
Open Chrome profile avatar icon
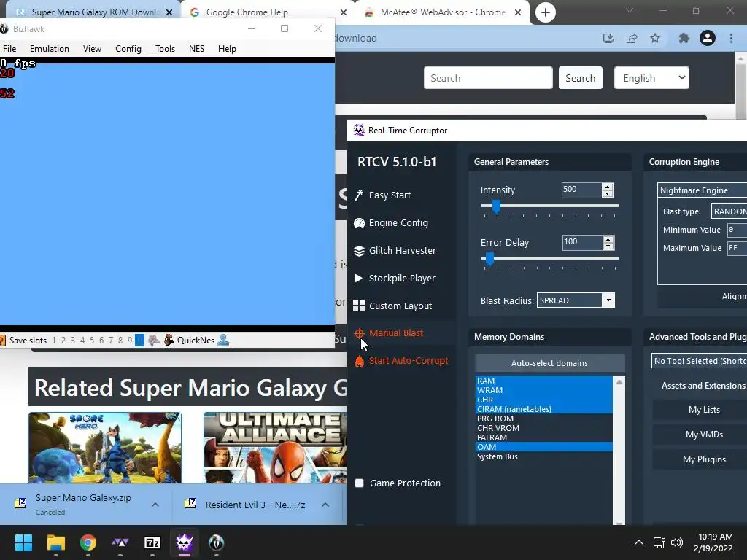708,38
